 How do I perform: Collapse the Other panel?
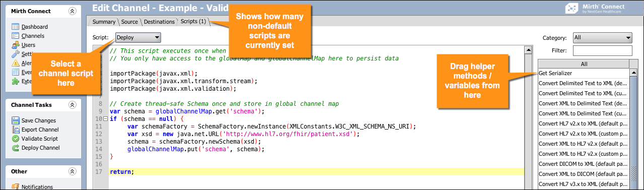72,171
